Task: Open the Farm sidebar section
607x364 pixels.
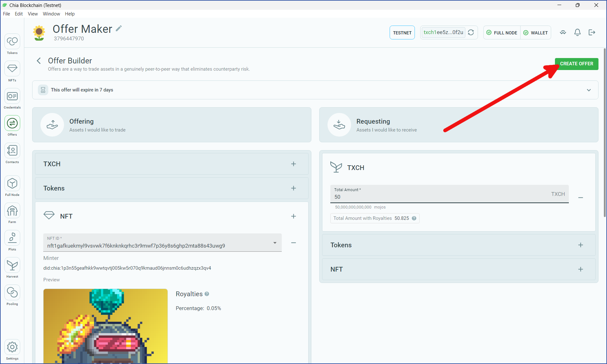Action: point(12,213)
